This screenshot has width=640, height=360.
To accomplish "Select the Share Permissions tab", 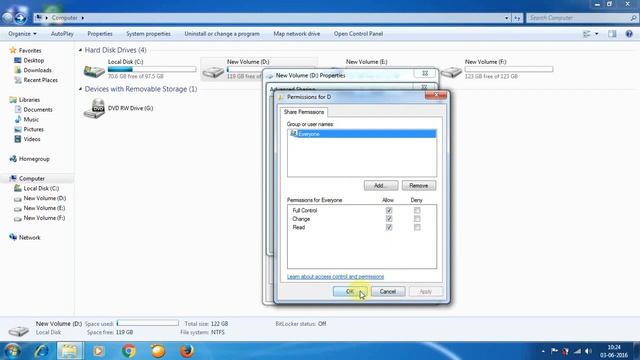I will point(304,112).
